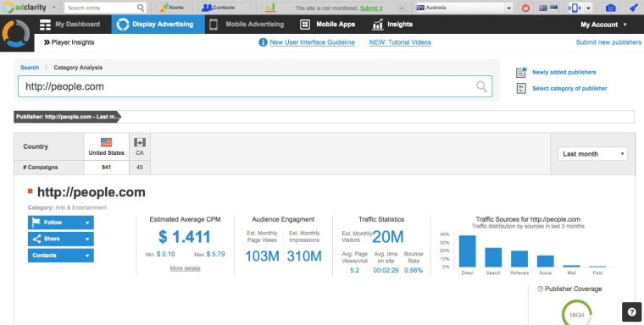Click the Social traffic bar

(546, 261)
